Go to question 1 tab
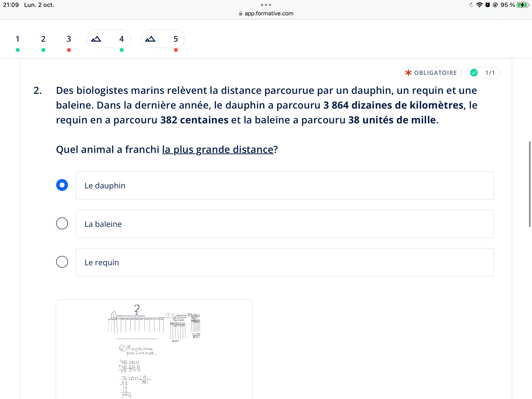 tap(17, 39)
